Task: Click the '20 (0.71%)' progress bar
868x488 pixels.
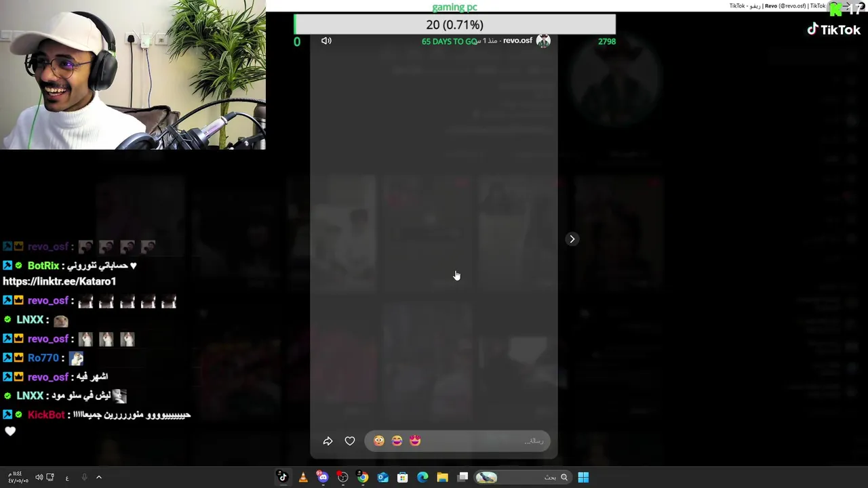Action: pos(454,24)
